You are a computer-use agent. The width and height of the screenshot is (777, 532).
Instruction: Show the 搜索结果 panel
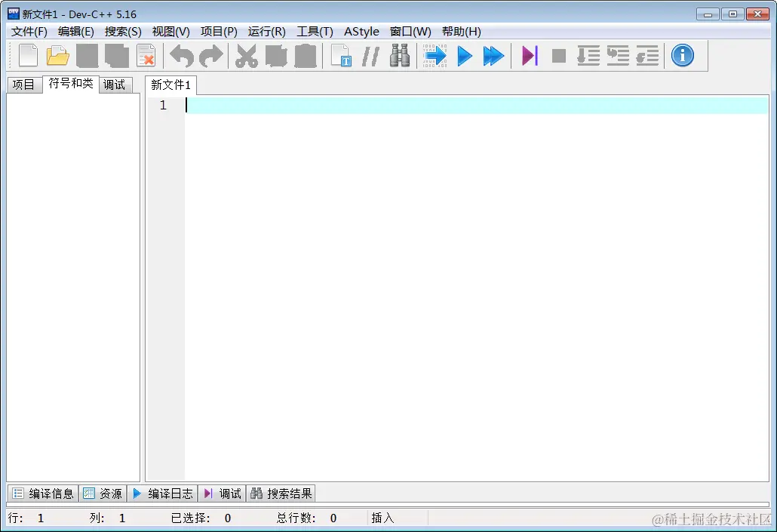pos(280,493)
